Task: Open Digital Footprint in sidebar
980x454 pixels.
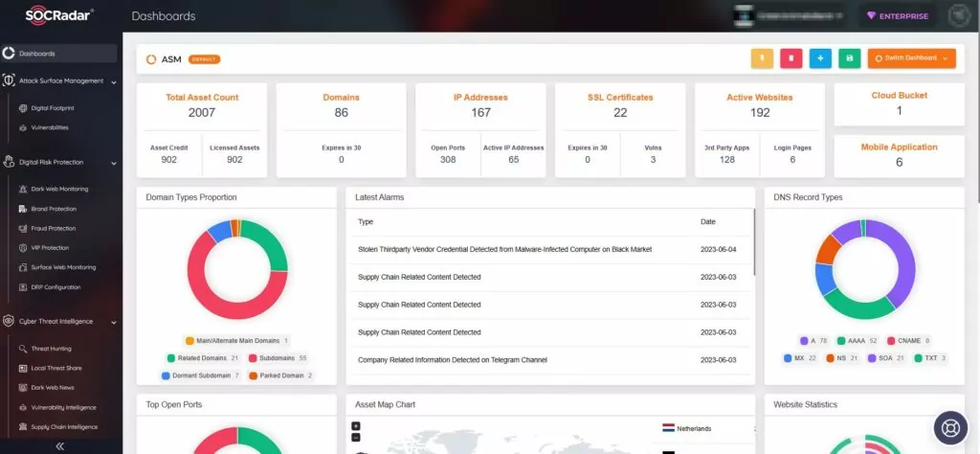Action: [x=53, y=108]
